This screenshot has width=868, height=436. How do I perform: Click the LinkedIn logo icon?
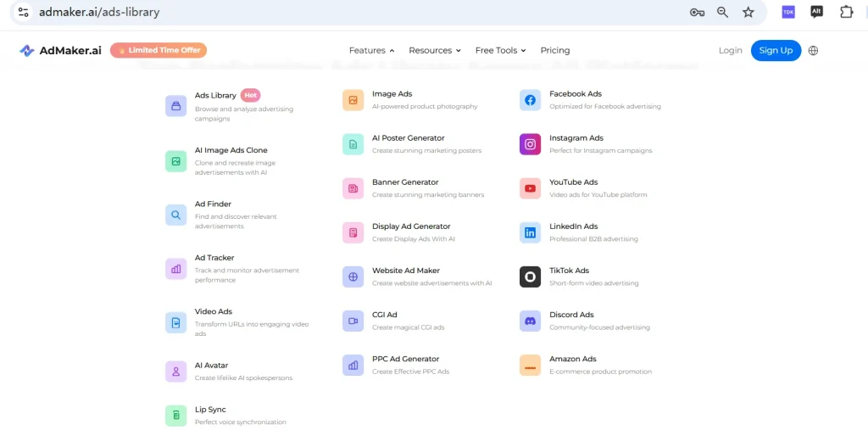click(x=531, y=232)
